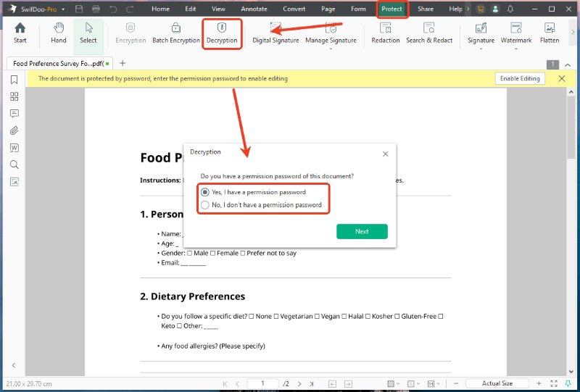580x392 pixels.
Task: Go to previous view arrow
Action: point(332,384)
